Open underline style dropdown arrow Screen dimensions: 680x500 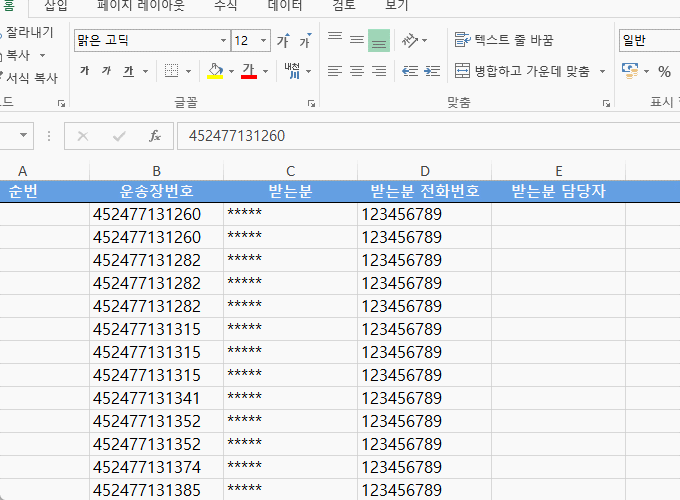tap(145, 71)
